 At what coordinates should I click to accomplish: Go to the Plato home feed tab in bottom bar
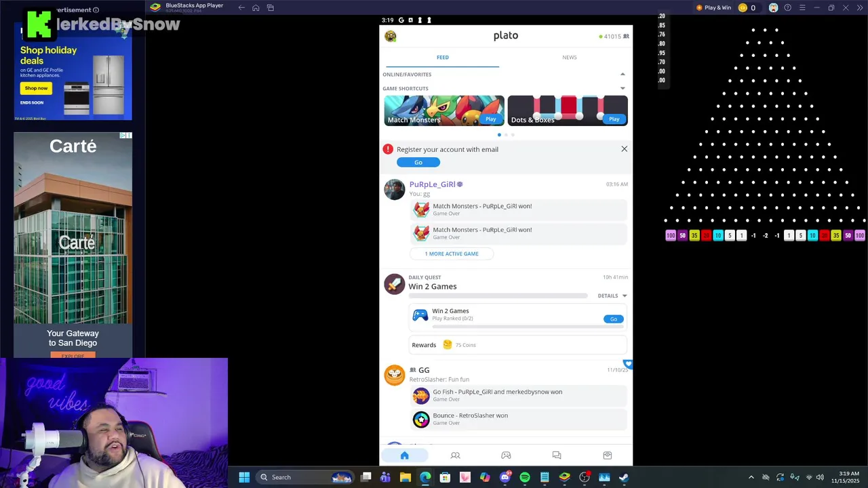[405, 455]
